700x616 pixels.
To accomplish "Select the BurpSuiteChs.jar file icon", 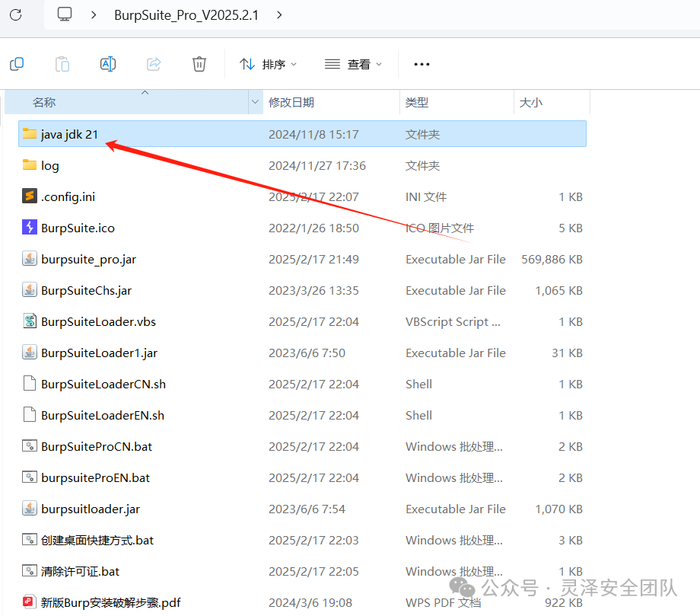I will [x=30, y=289].
